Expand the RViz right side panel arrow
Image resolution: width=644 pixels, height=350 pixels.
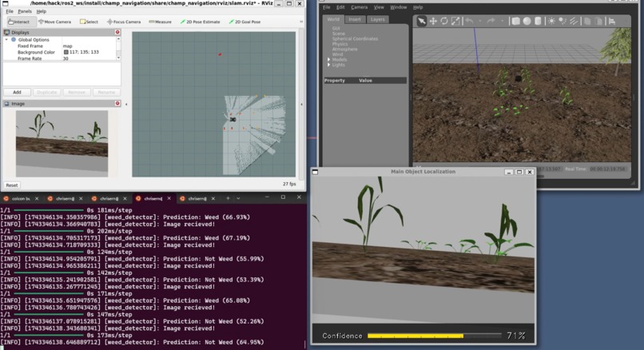301,105
